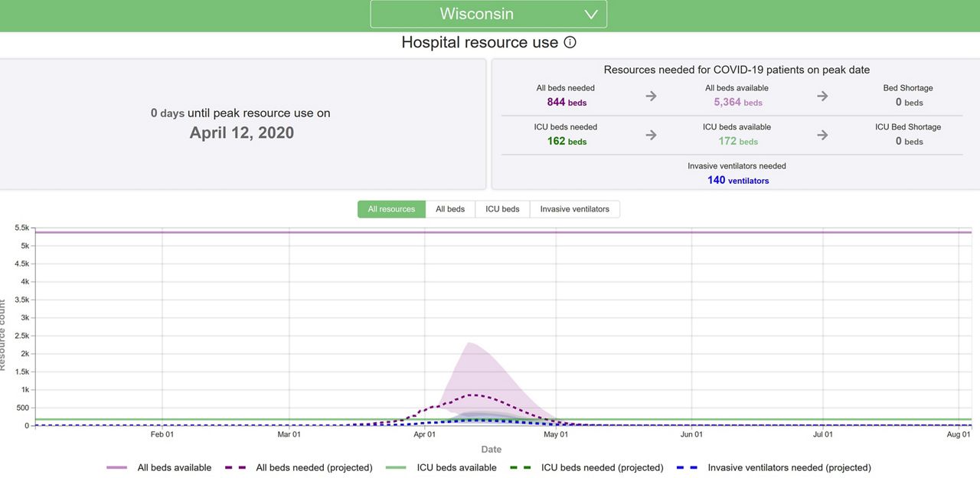Toggle All beds needed (projected) legend entry
980x478 pixels.
coord(299,467)
